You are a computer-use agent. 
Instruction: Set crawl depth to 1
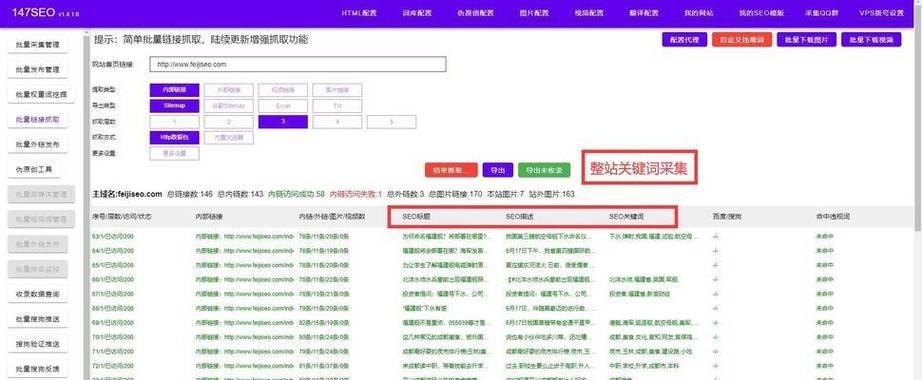[x=174, y=122]
